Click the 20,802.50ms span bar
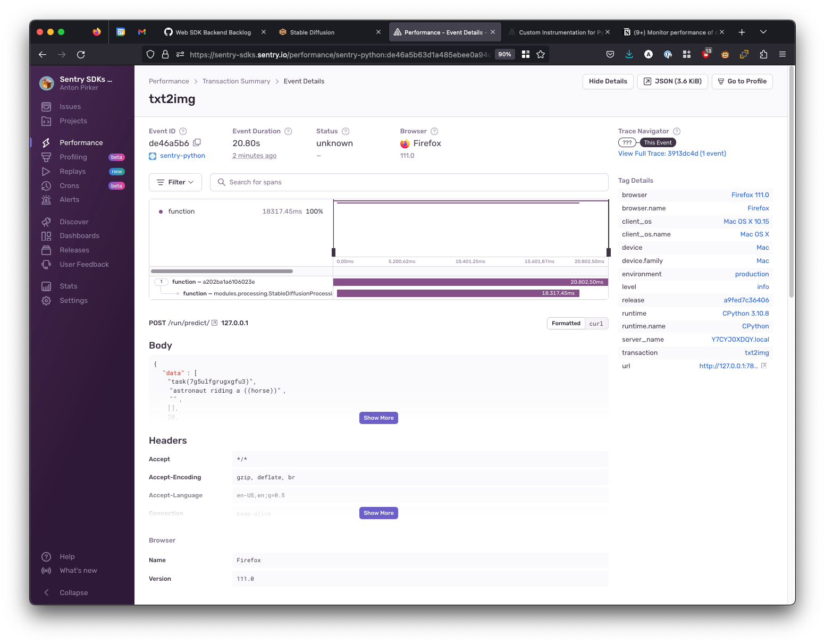This screenshot has height=644, width=825. pyautogui.click(x=470, y=282)
